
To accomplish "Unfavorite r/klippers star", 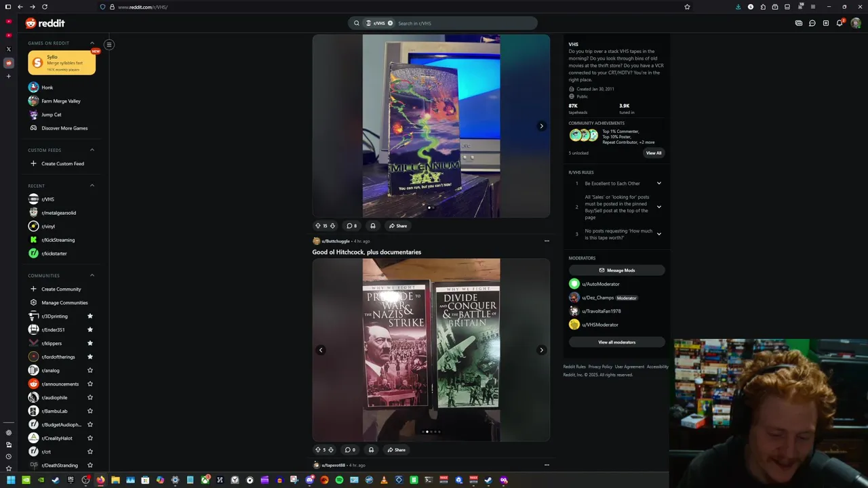I will 90,343.
